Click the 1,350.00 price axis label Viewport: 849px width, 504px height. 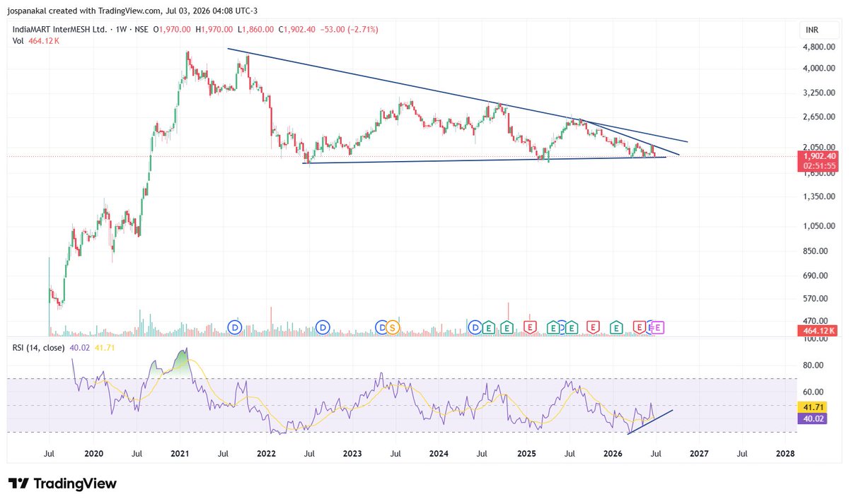tap(818, 197)
